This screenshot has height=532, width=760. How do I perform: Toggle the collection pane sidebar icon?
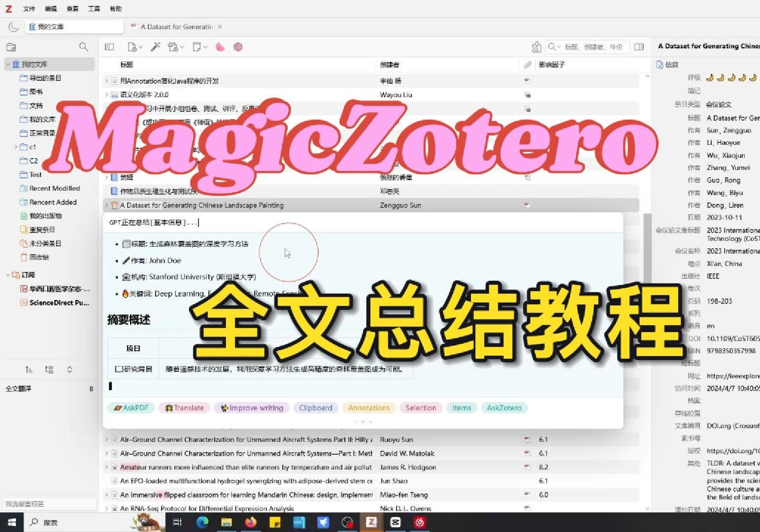coord(109,47)
